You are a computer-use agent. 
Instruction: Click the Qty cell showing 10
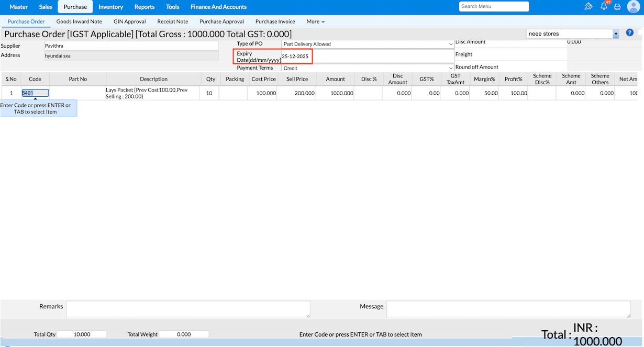(x=210, y=93)
